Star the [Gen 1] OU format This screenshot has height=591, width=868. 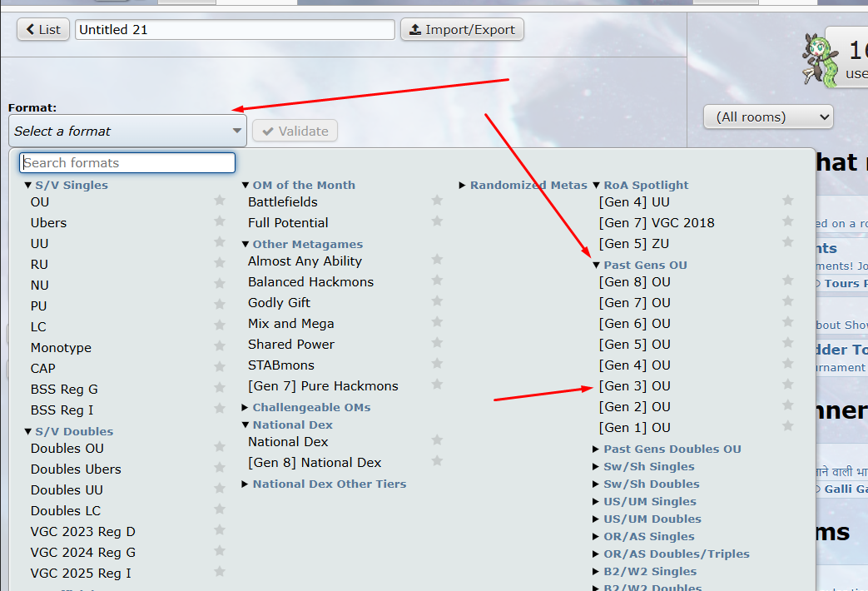(x=788, y=426)
